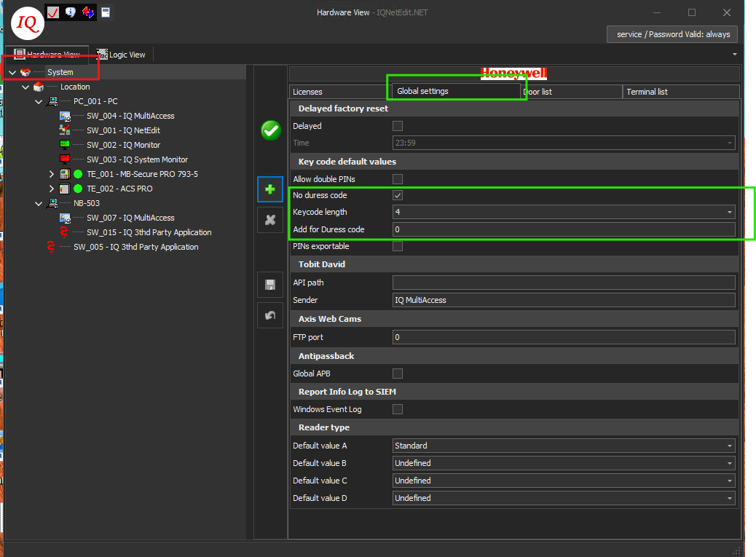This screenshot has width=756, height=557.
Task: Collapse the NB-503 tree node
Action: (x=39, y=203)
